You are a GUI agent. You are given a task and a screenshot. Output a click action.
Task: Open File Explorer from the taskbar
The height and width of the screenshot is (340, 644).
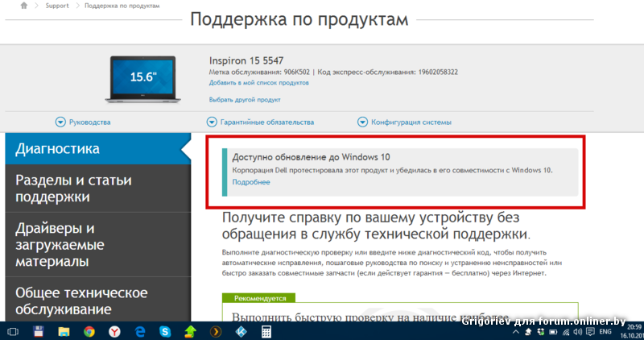coord(64,331)
